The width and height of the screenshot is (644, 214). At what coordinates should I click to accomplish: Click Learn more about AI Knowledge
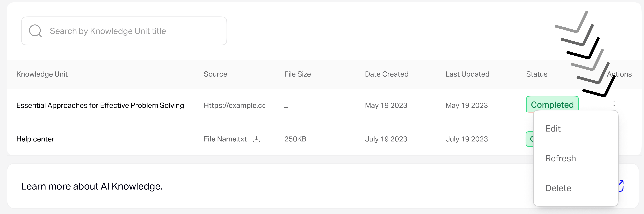[x=92, y=186]
